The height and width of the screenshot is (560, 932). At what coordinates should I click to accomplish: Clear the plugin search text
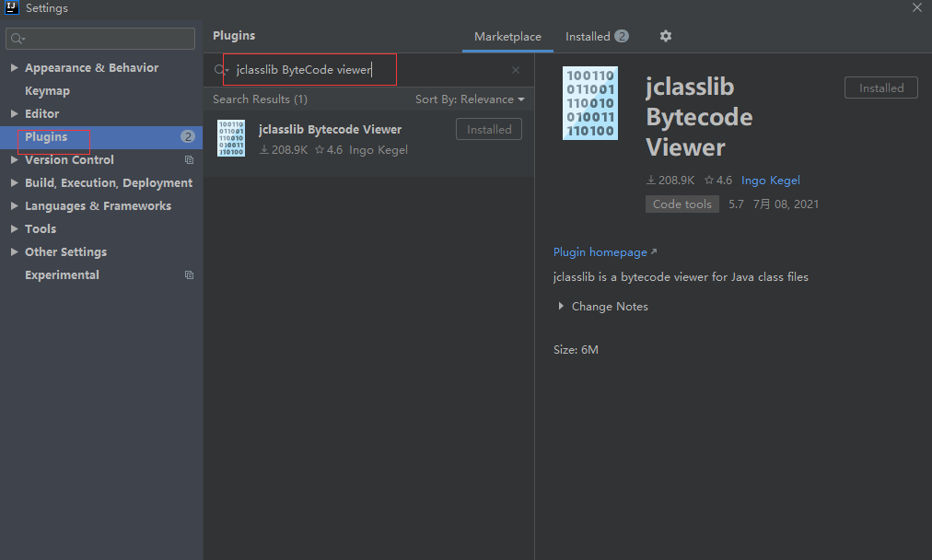click(x=516, y=70)
